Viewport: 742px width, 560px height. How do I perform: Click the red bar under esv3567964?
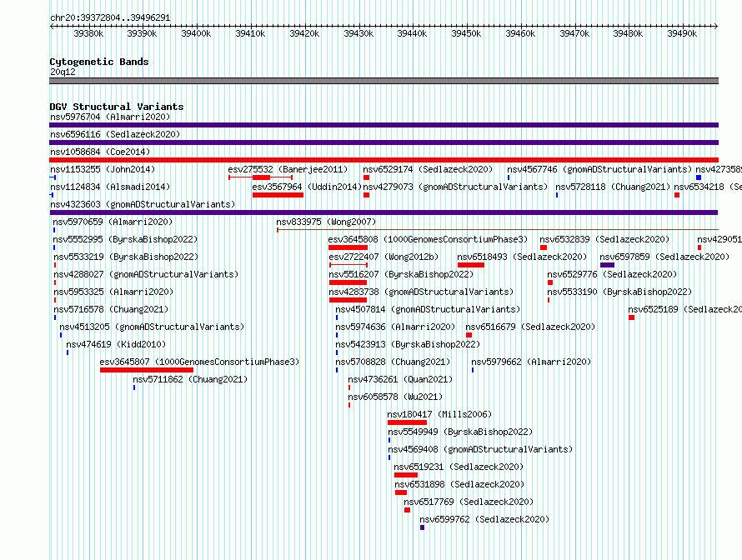coord(278,195)
